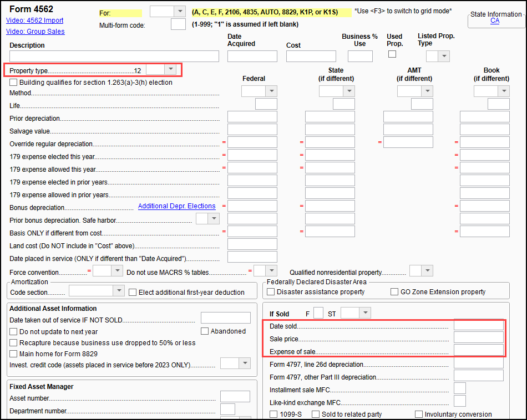Click the CA State Information link
This screenshot has height=420, width=527.
point(495,21)
